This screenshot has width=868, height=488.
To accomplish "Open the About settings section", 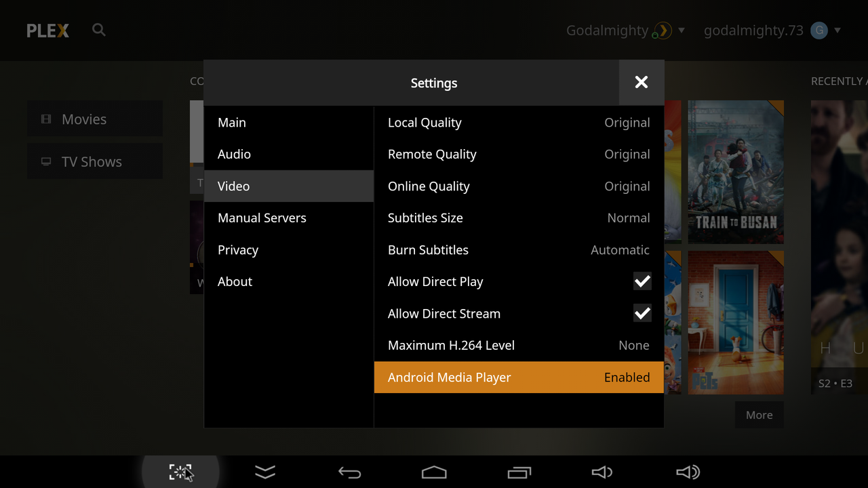I will coord(289,282).
